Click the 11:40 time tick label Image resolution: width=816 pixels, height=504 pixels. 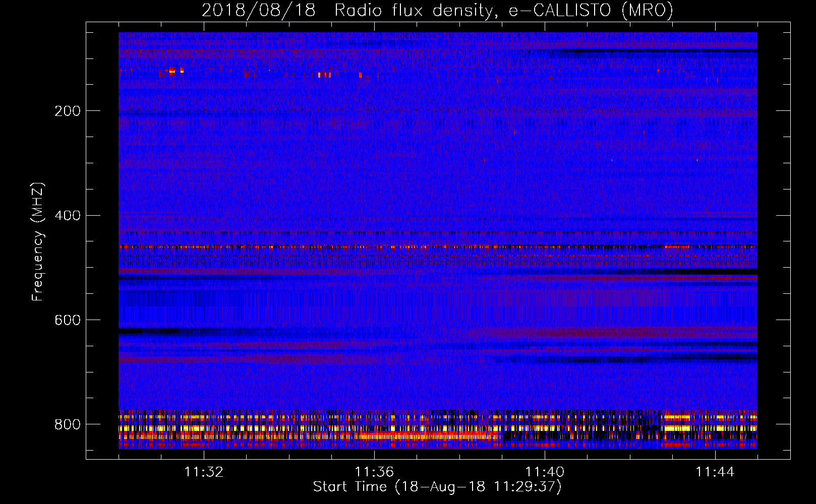pyautogui.click(x=545, y=472)
